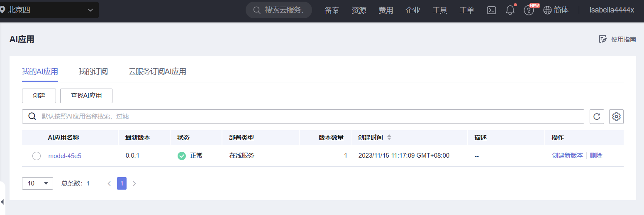Image resolution: width=644 pixels, height=215 pixels.
Task: Open the 使用指南 guide icon
Action: pos(603,39)
